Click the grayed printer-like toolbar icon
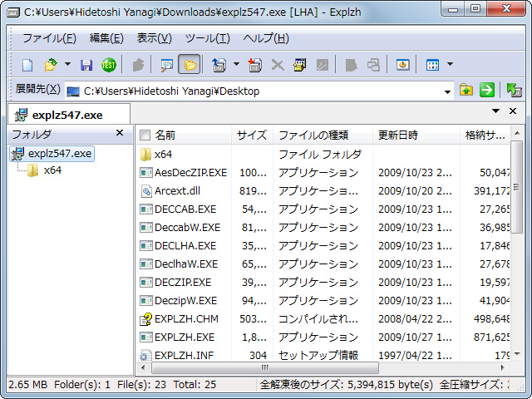Screen dimensions: 532x399 click(373, 65)
